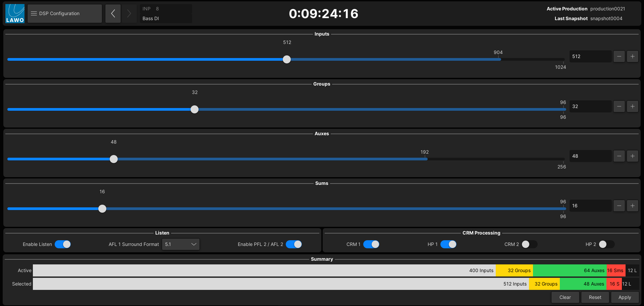Open AFL 1 Surround Format dropdown
This screenshot has width=644, height=306.
(x=180, y=244)
